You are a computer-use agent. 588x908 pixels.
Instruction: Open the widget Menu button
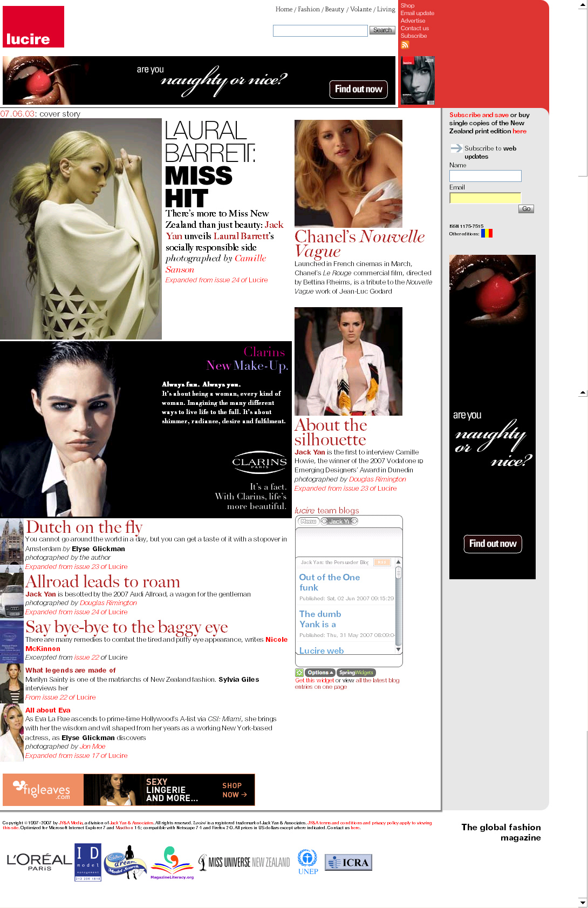pos(309,521)
